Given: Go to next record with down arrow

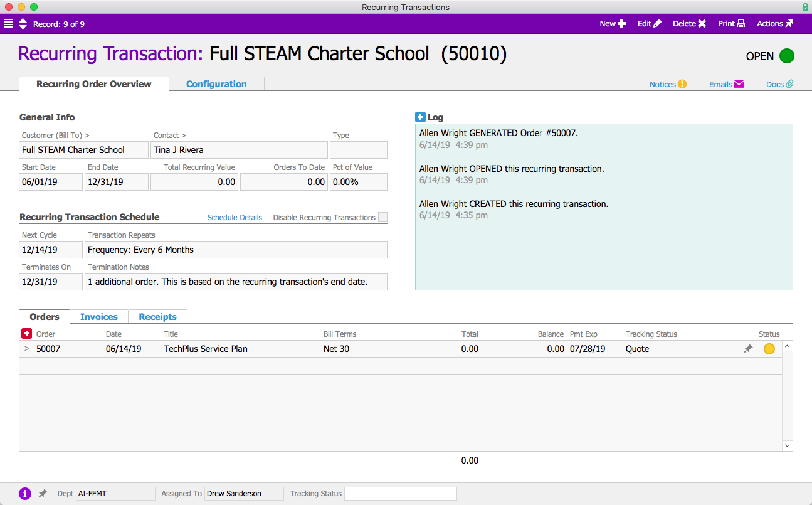Looking at the screenshot, I should point(23,28).
